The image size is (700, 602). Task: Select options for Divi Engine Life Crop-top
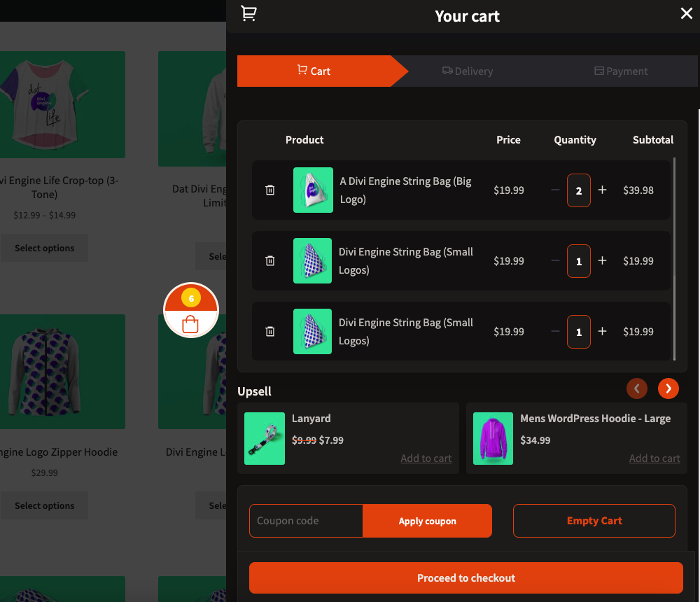click(x=44, y=248)
